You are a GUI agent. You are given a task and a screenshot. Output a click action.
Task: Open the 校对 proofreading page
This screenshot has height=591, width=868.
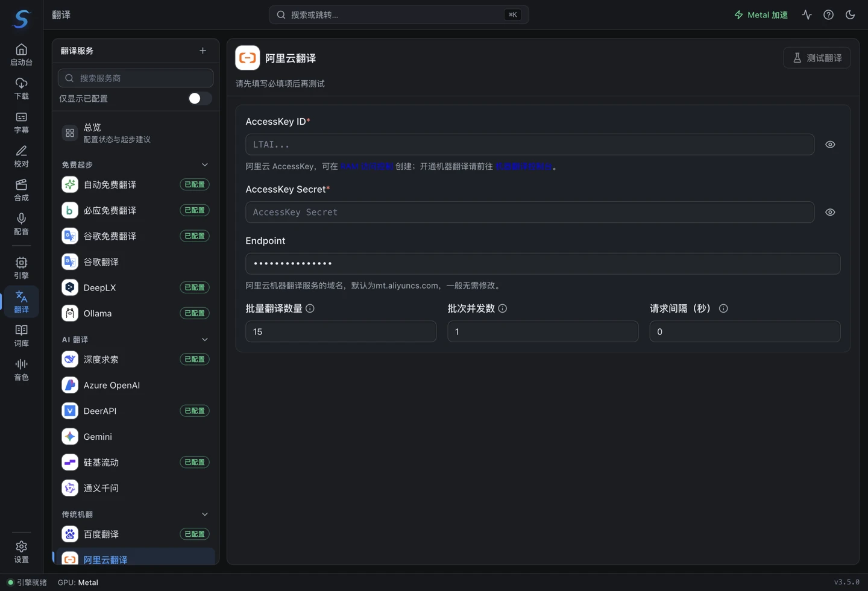click(22, 156)
